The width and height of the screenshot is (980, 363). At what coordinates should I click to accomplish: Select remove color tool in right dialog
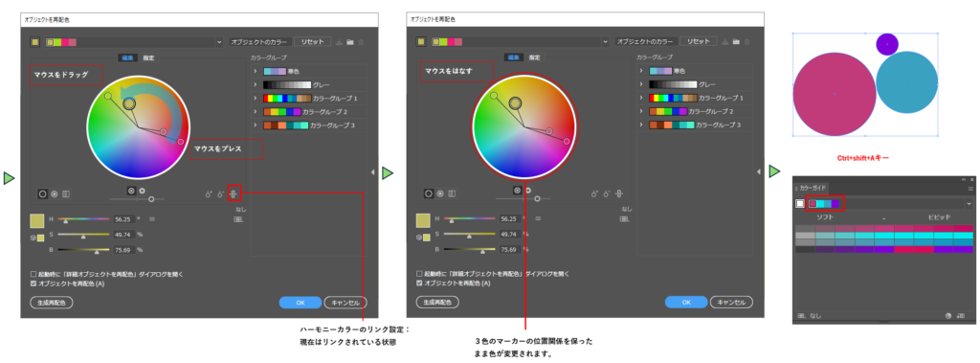click(607, 194)
